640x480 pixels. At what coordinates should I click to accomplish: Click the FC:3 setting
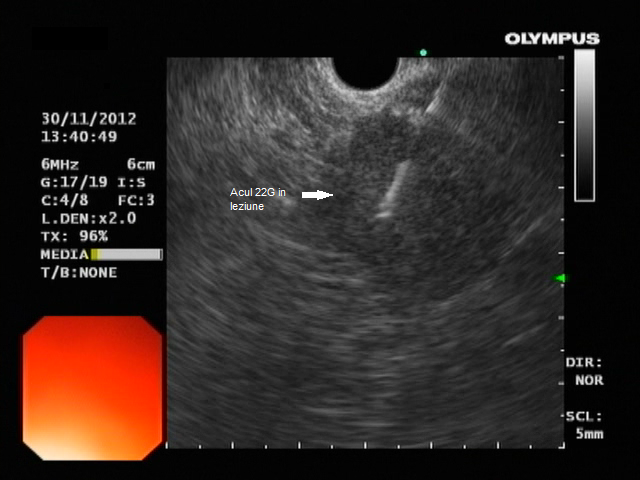tap(136, 200)
